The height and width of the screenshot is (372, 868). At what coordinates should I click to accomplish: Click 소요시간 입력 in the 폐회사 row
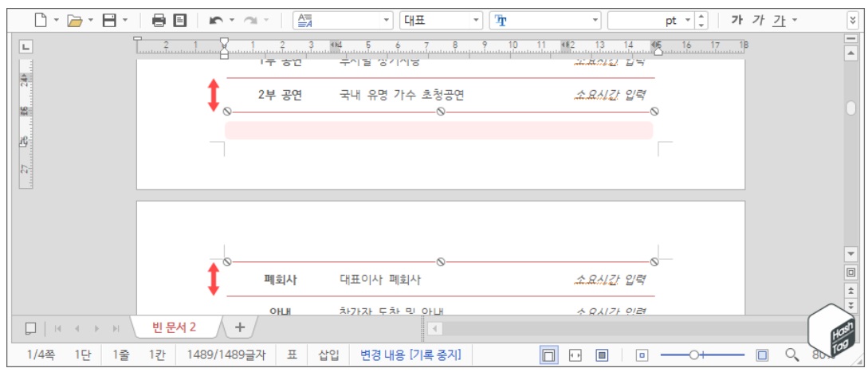tap(610, 280)
